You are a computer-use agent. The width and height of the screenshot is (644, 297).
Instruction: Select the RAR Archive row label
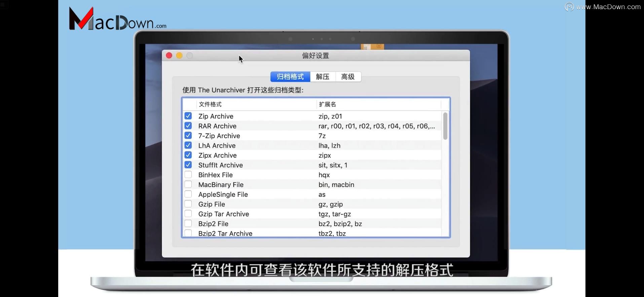(x=217, y=126)
